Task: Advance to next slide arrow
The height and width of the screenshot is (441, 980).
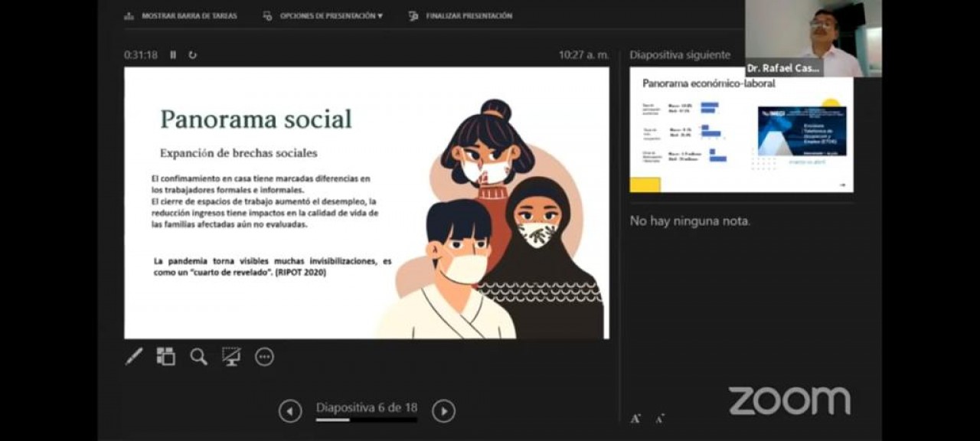Action: coord(443,411)
